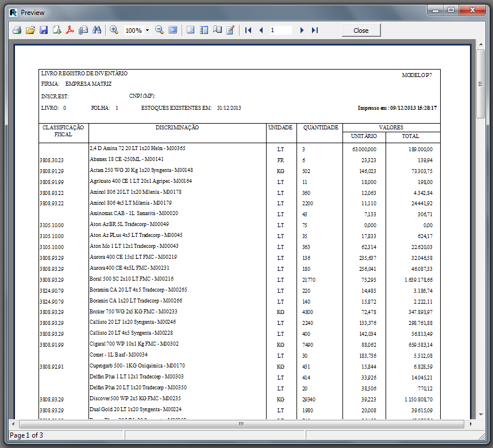Click the 'Discover 500 WP' product name
493x448 pixels.
[x=135, y=399]
